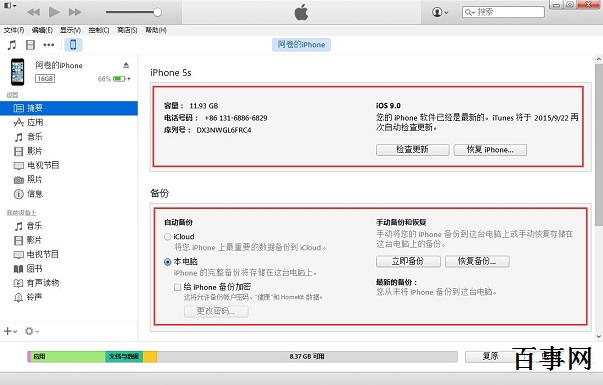Click the vertical scrollbar down arrow
This screenshot has height=385, width=603.
pos(599,337)
